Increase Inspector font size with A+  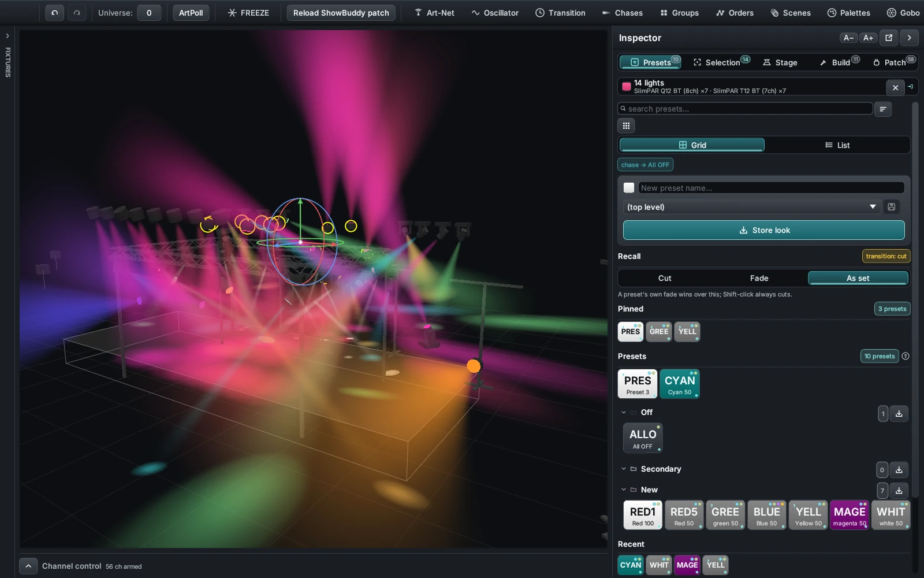pyautogui.click(x=868, y=38)
